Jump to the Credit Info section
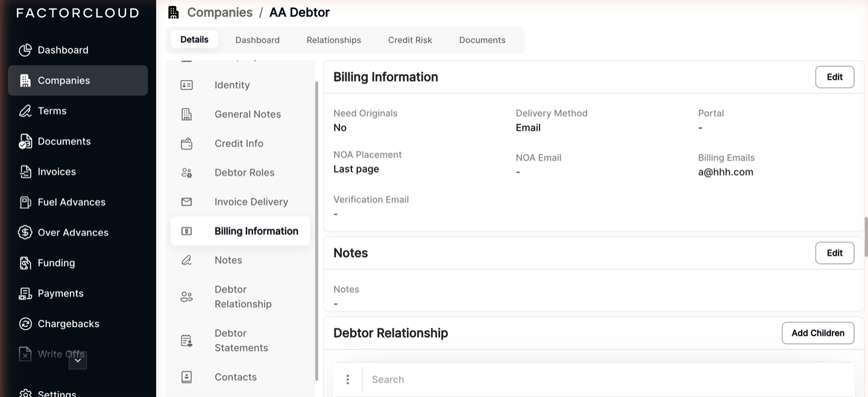 241,143
